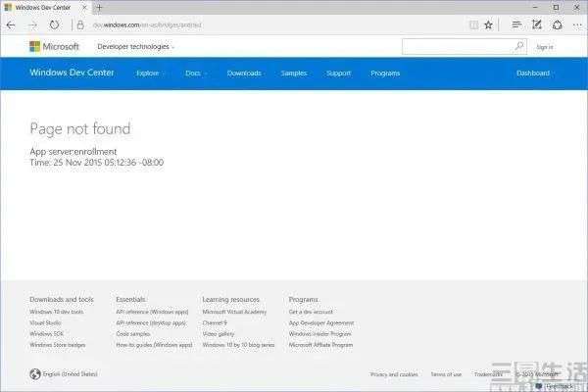
Task: Open Get a dev account link
Action: pyautogui.click(x=311, y=312)
